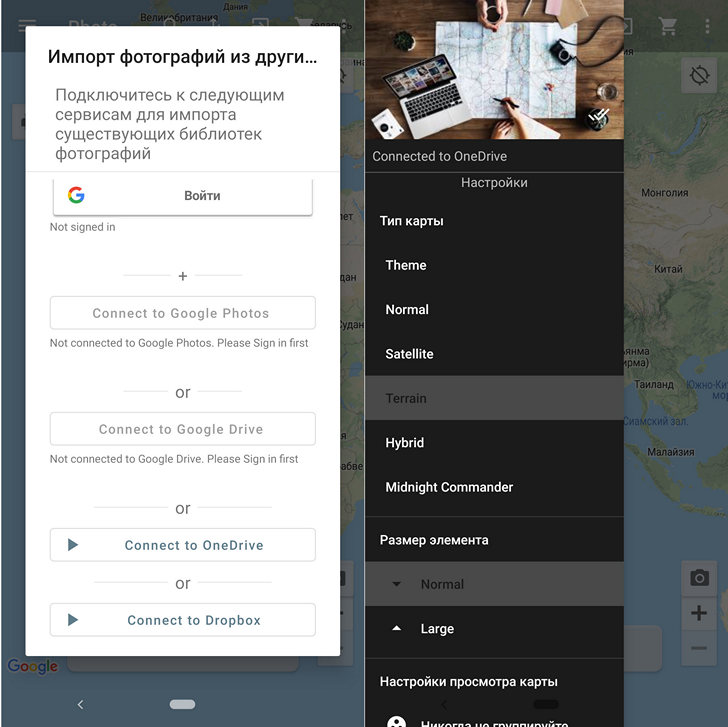
Task: Click Connect to Google Photos
Action: point(183,313)
